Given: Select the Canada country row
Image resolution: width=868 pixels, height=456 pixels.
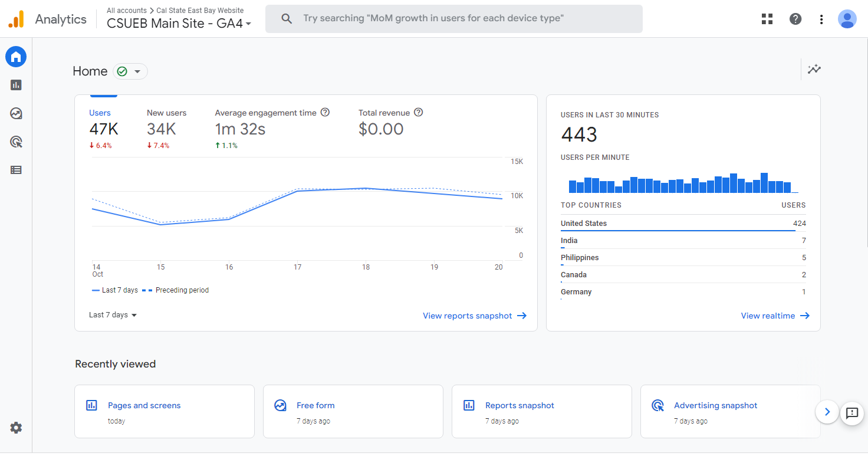Looking at the screenshot, I should pyautogui.click(x=683, y=275).
